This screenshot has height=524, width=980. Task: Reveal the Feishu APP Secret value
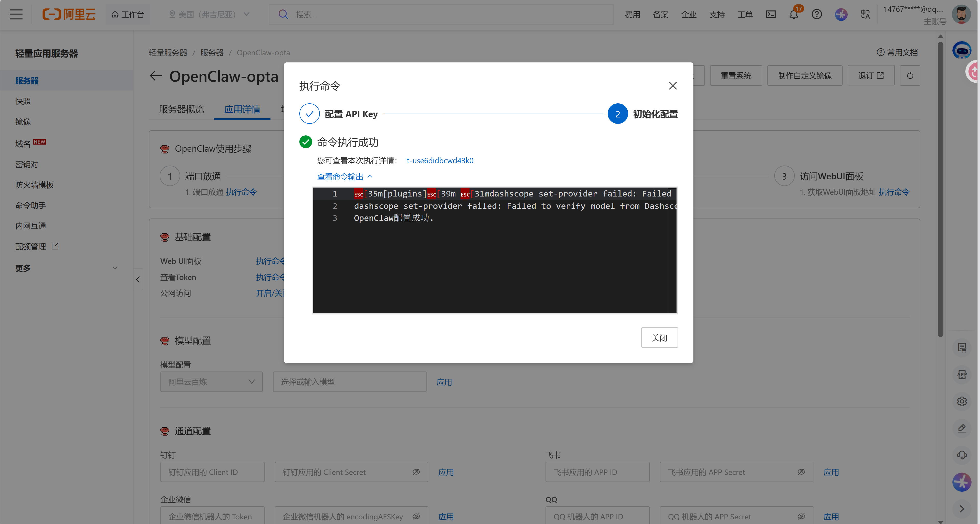point(801,472)
